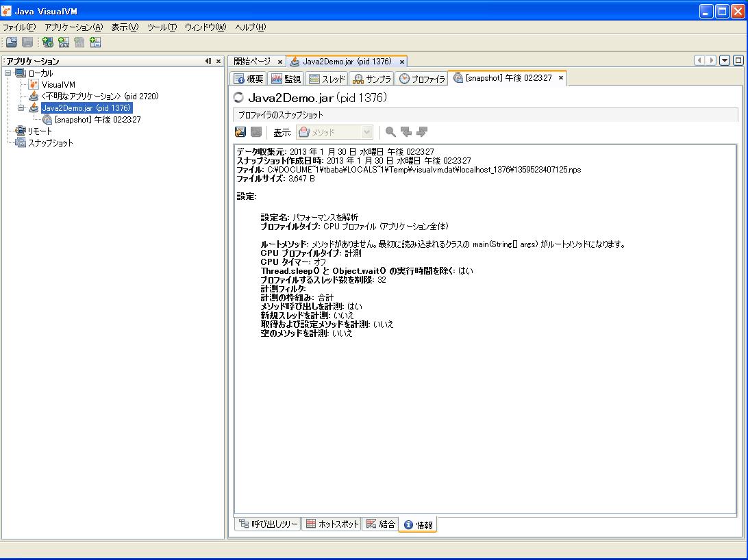Collapse the Java2Demo.jar tree node
This screenshot has width=748, height=560.
coord(21,107)
